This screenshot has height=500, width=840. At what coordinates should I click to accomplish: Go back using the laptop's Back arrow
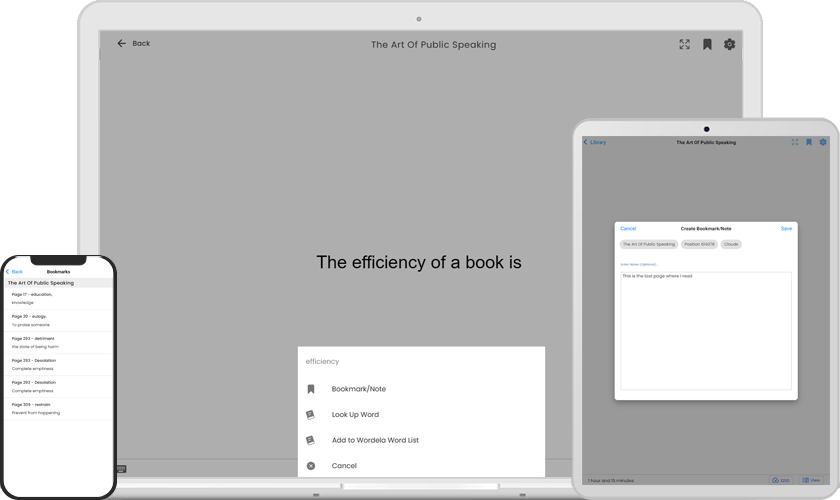(122, 43)
